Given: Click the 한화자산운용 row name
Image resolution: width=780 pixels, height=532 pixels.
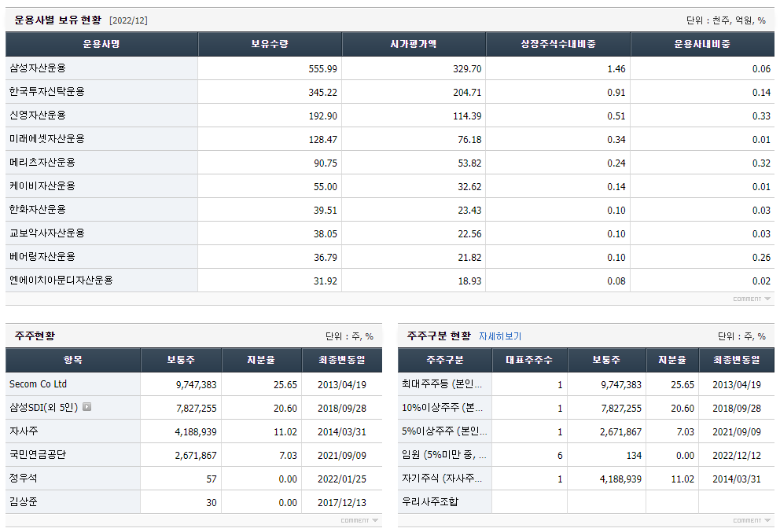Looking at the screenshot, I should tap(38, 210).
